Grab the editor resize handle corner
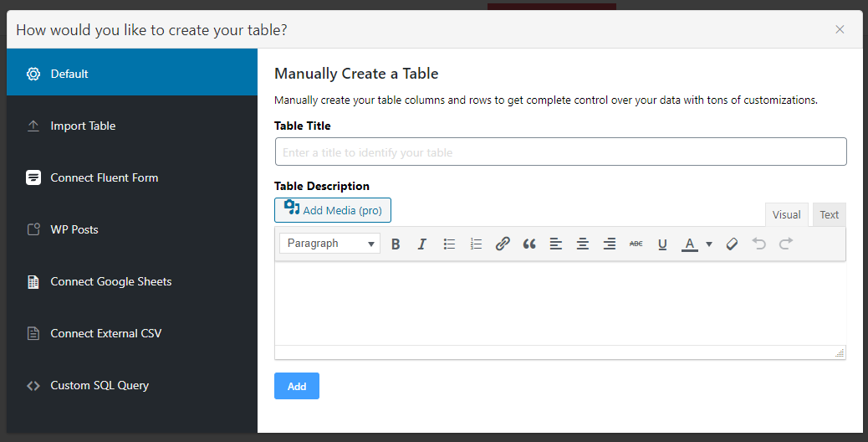Image resolution: width=868 pixels, height=442 pixels. click(x=840, y=352)
